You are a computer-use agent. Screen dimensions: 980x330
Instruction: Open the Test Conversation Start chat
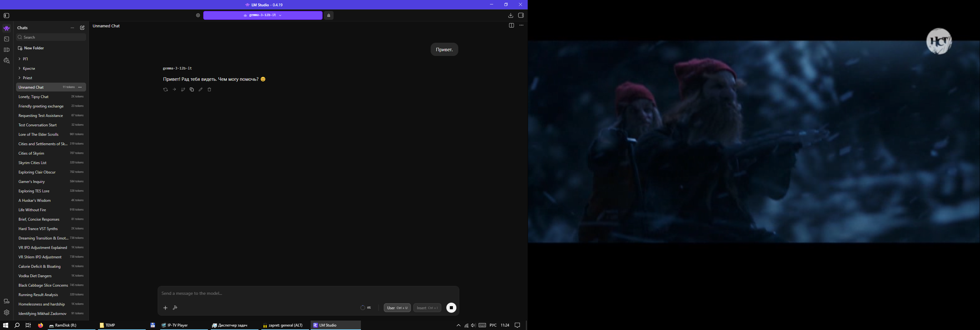coord(51,125)
